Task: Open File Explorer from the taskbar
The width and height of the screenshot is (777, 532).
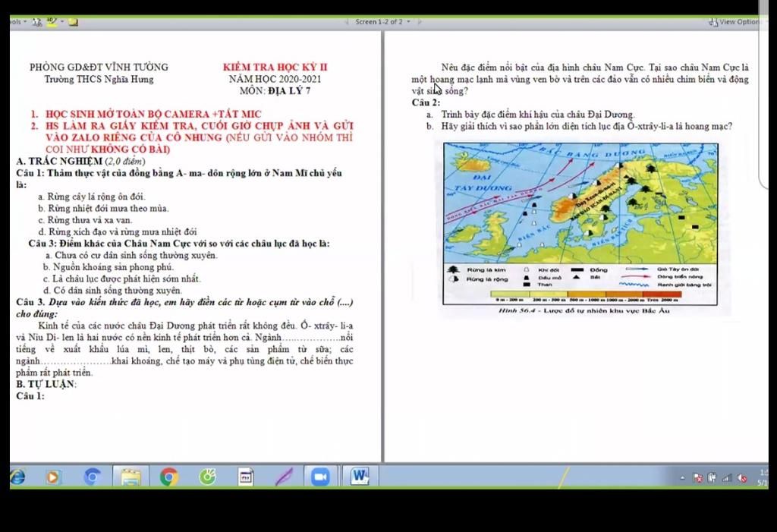Action: (x=131, y=477)
